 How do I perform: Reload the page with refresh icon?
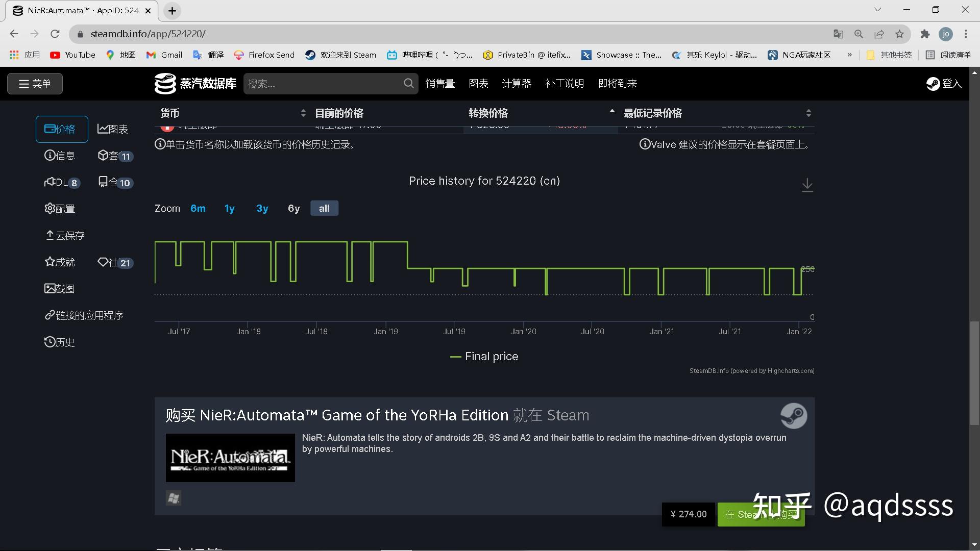click(55, 34)
